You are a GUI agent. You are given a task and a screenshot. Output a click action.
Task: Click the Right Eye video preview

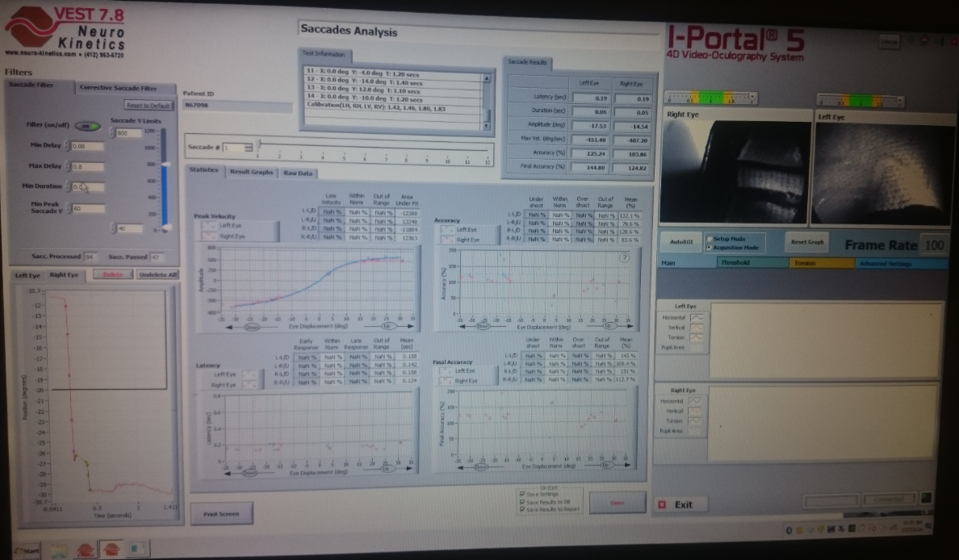coord(735,170)
